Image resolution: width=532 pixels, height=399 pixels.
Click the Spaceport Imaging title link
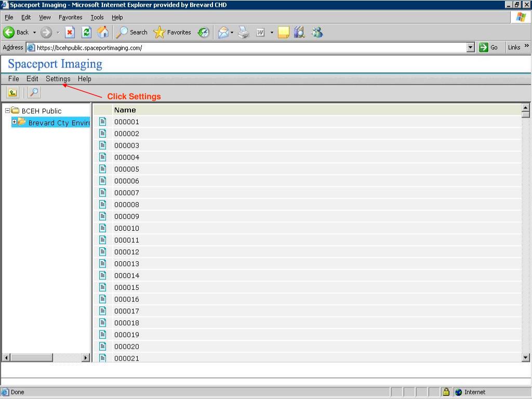pyautogui.click(x=55, y=64)
